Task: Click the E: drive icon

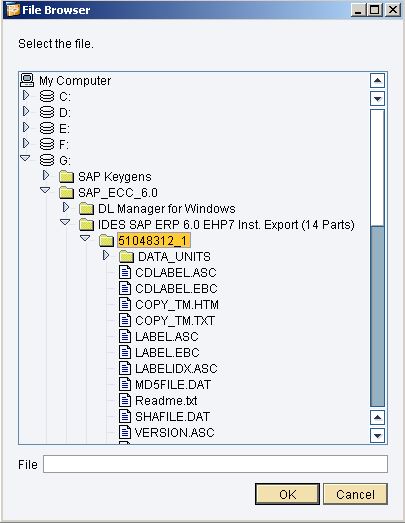Action: [x=47, y=128]
